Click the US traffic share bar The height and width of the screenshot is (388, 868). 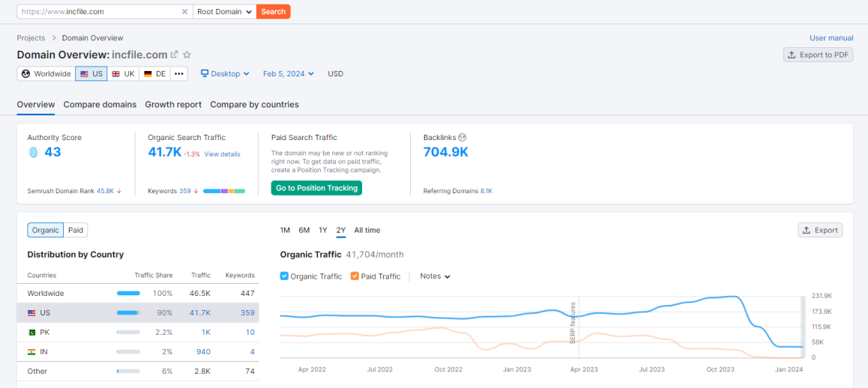click(x=128, y=313)
